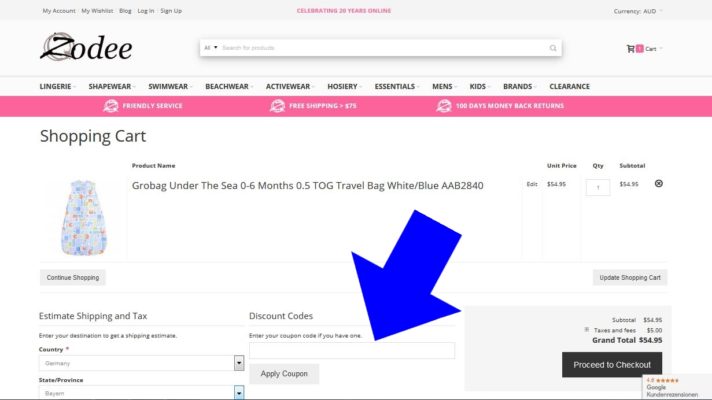712x400 pixels.
Task: Visit the Blog link
Action: 125,11
